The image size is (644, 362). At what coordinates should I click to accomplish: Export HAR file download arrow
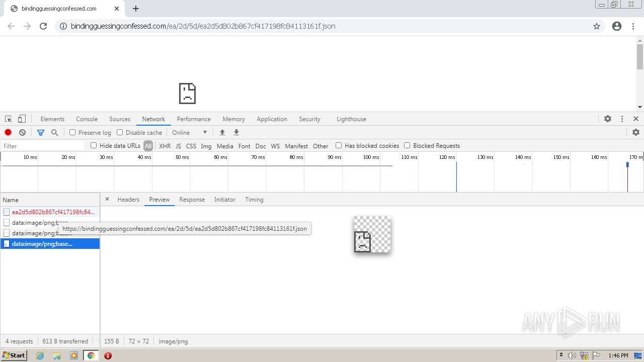pyautogui.click(x=236, y=132)
